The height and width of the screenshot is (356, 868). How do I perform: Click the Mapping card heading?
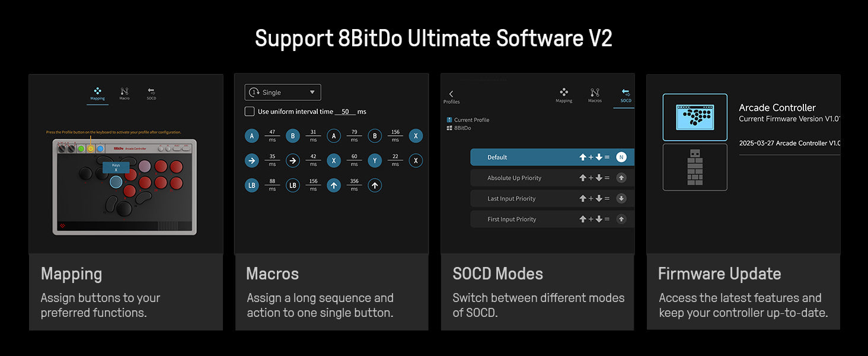[71, 274]
